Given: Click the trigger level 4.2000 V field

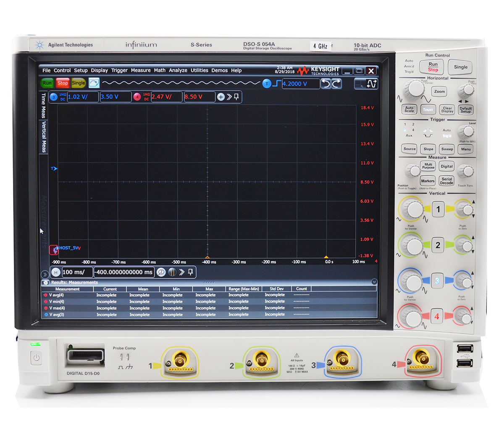Looking at the screenshot, I should tap(300, 84).
